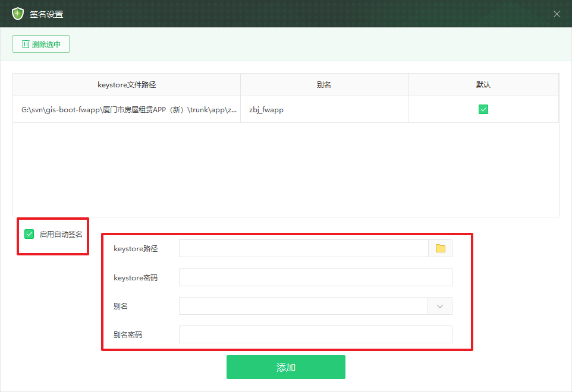
Task: Focus the keystore密码 input field
Action: [x=315, y=277]
